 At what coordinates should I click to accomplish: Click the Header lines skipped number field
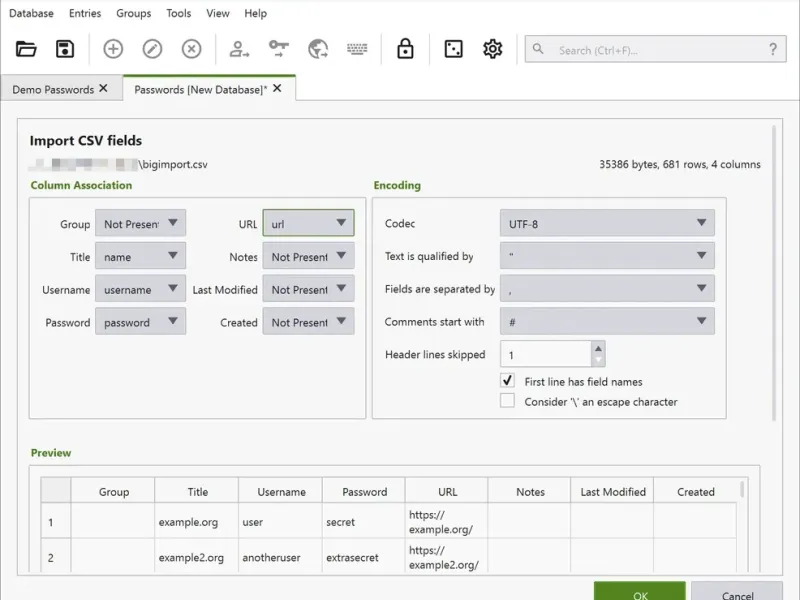point(546,354)
